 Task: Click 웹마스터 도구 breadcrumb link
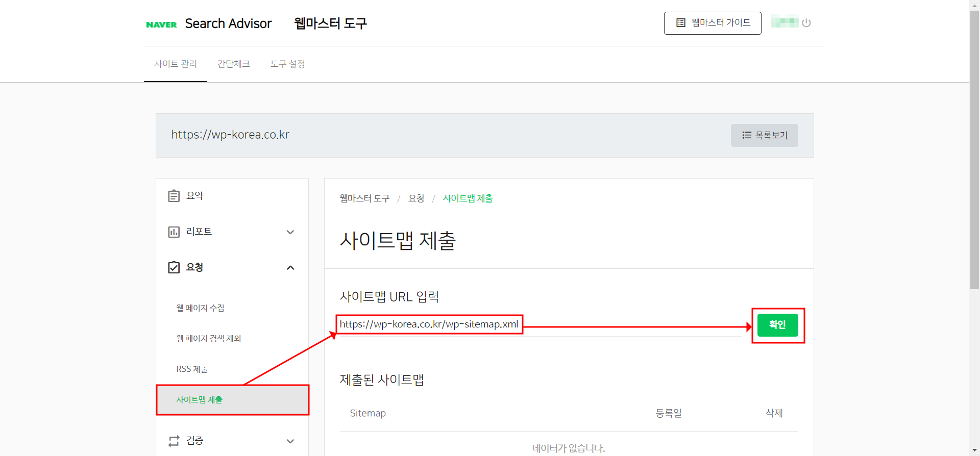click(364, 198)
